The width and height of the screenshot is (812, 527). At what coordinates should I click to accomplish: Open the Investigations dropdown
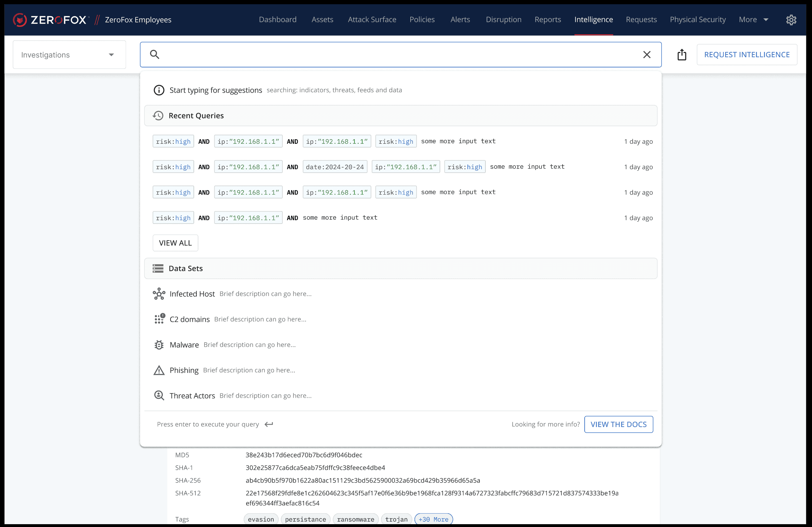(x=69, y=55)
